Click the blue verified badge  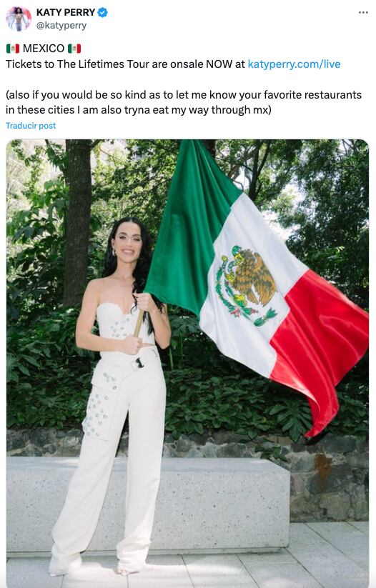[x=102, y=12]
